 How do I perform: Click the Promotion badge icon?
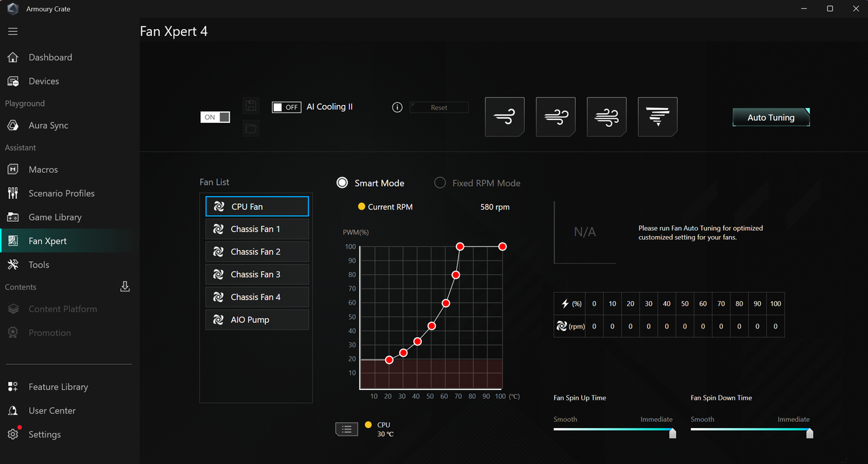tap(13, 332)
